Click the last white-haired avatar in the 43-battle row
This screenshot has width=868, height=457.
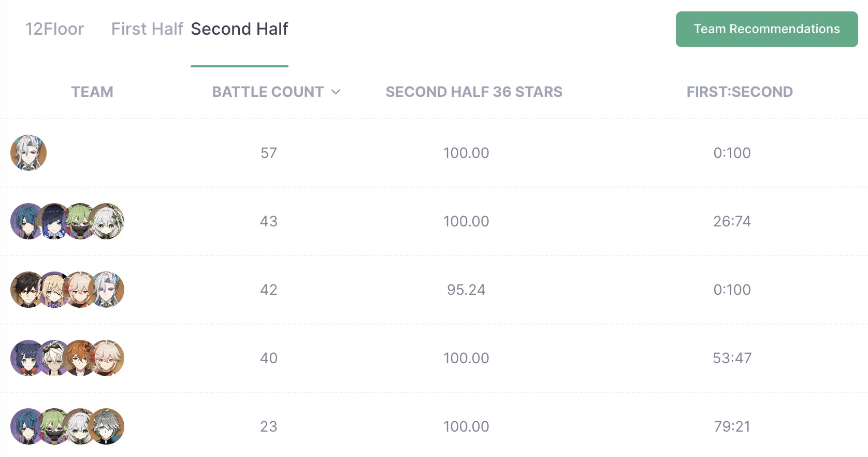(108, 221)
